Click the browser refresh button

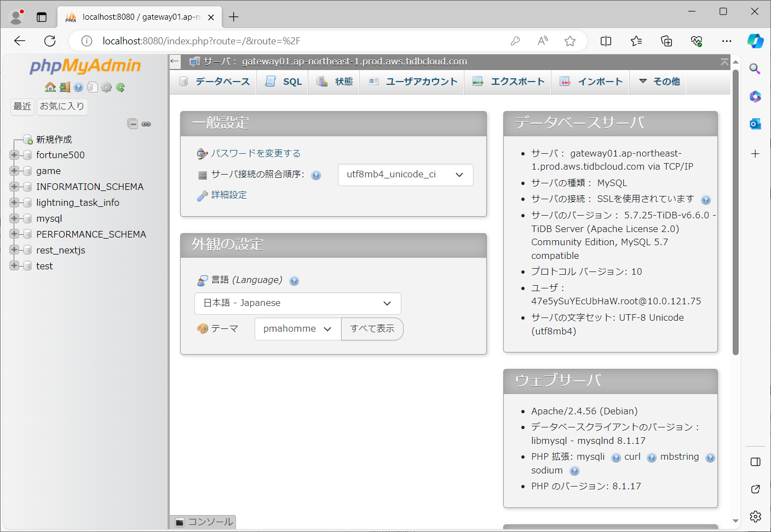50,41
